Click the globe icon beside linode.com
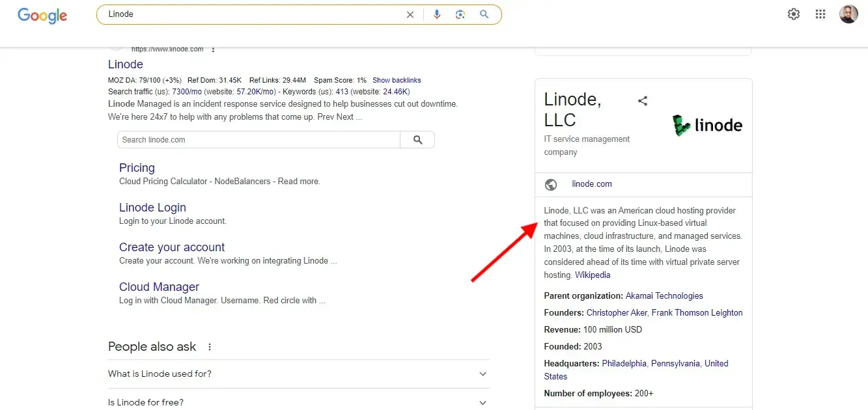 [551, 185]
